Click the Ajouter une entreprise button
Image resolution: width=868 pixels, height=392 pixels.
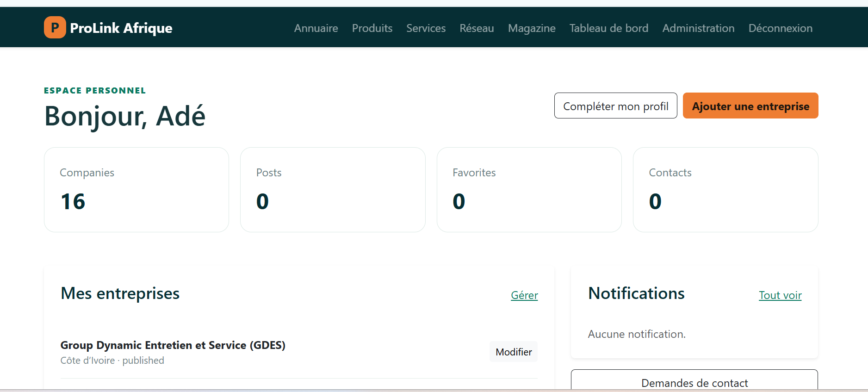tap(750, 106)
